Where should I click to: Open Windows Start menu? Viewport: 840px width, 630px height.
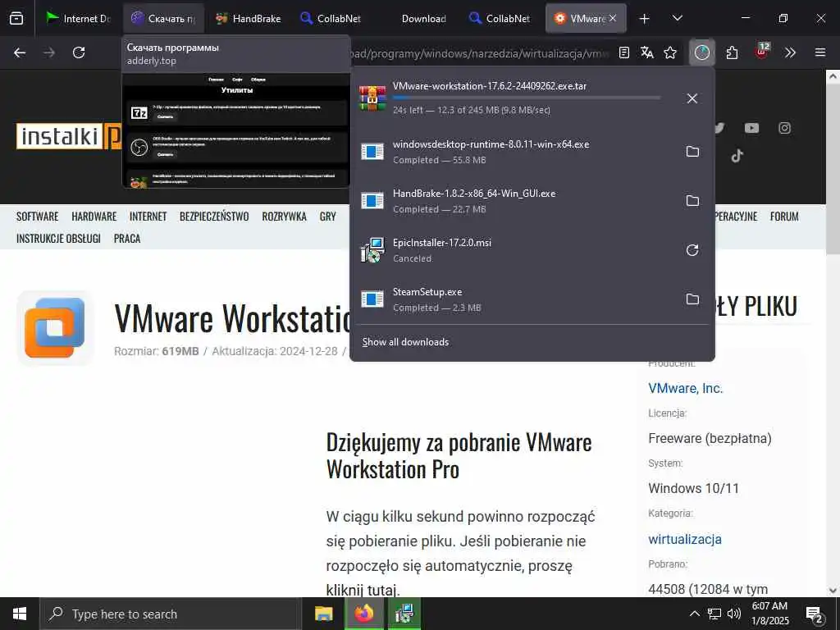(20, 614)
